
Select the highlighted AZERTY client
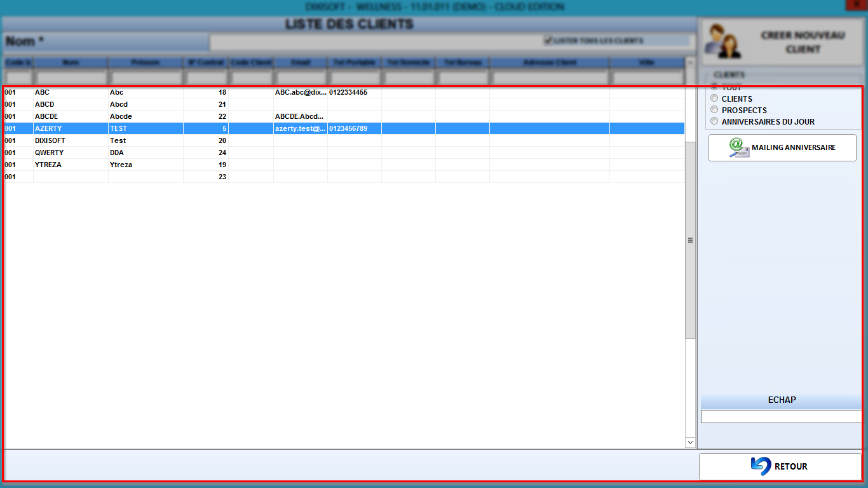point(48,128)
